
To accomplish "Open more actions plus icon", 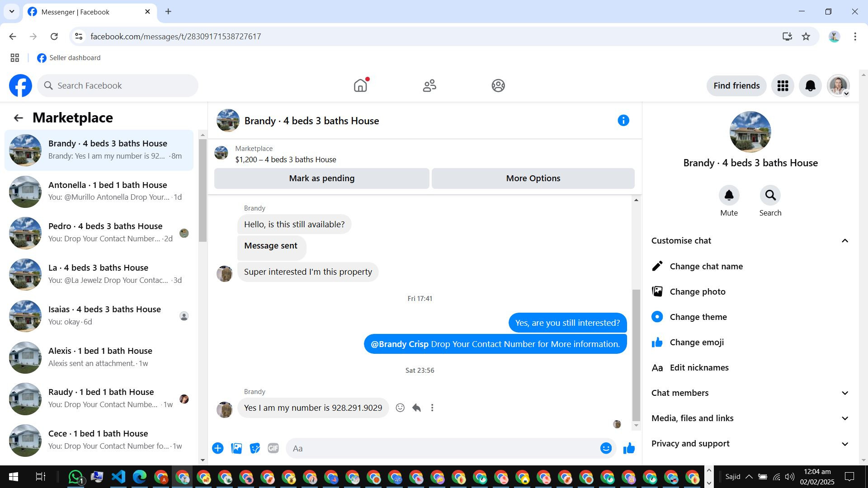I will point(218,448).
